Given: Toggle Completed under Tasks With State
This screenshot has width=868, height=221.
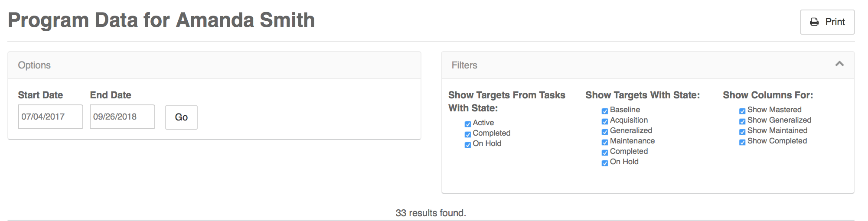Looking at the screenshot, I should click(468, 134).
